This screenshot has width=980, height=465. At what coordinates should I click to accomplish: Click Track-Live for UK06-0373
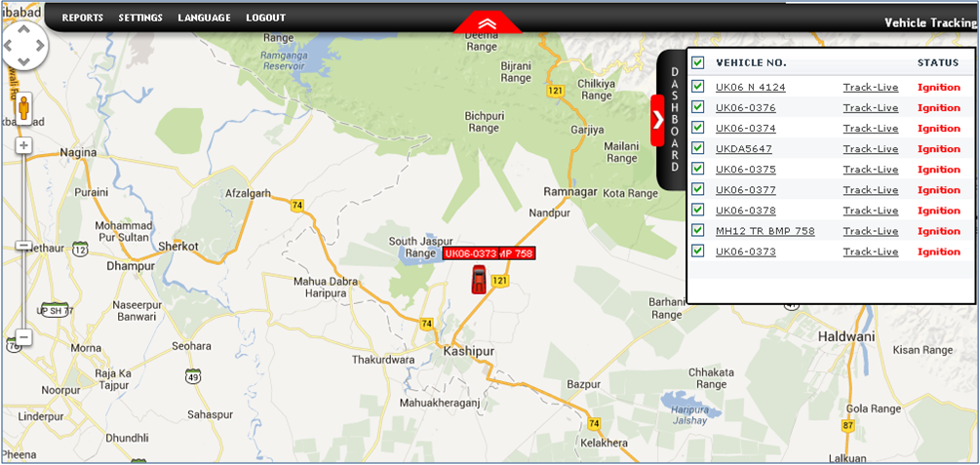(871, 252)
